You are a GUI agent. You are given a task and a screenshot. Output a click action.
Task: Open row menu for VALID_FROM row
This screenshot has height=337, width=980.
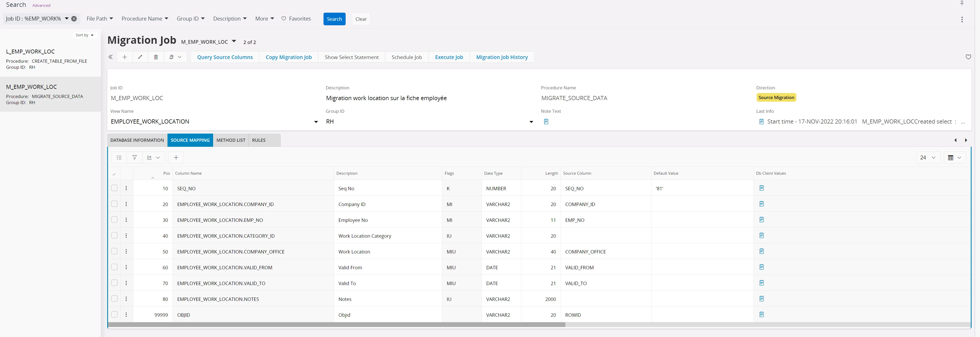pos(126,267)
